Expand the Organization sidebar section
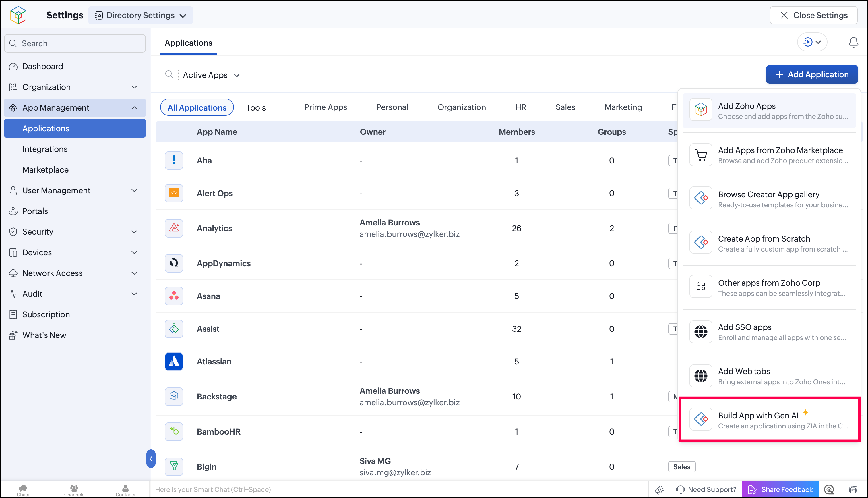The width and height of the screenshot is (868, 498). click(x=75, y=87)
